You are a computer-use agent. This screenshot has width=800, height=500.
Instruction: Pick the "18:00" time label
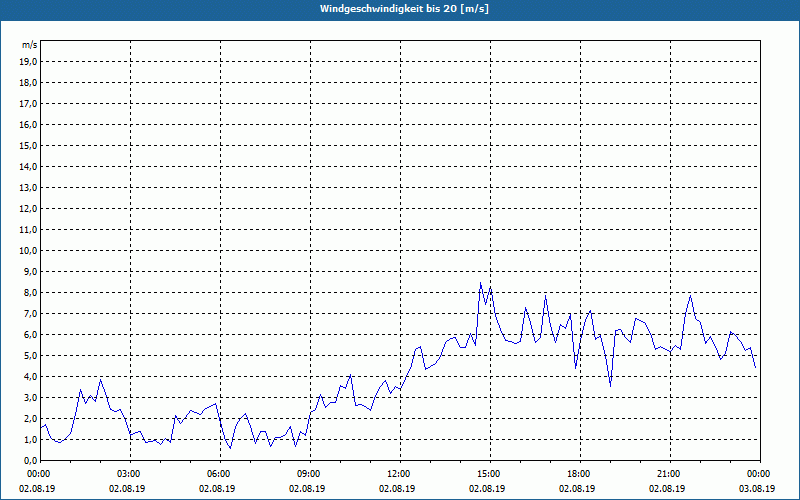pyautogui.click(x=580, y=474)
